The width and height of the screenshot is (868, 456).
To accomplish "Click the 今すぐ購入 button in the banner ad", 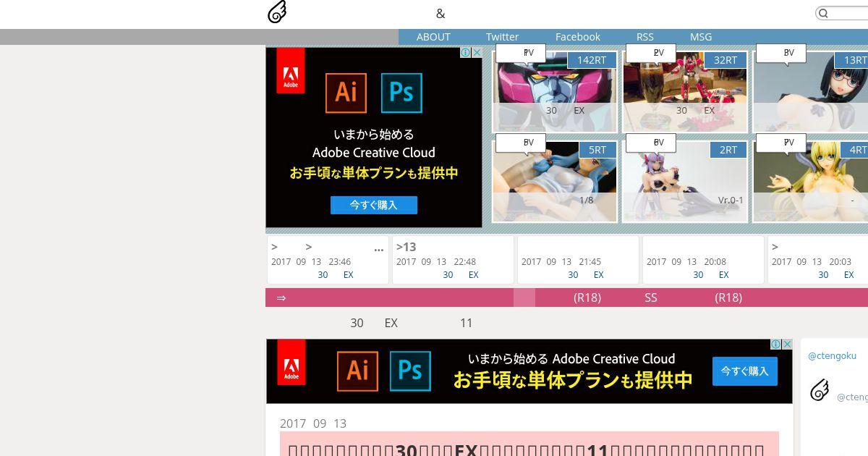I will point(745,371).
